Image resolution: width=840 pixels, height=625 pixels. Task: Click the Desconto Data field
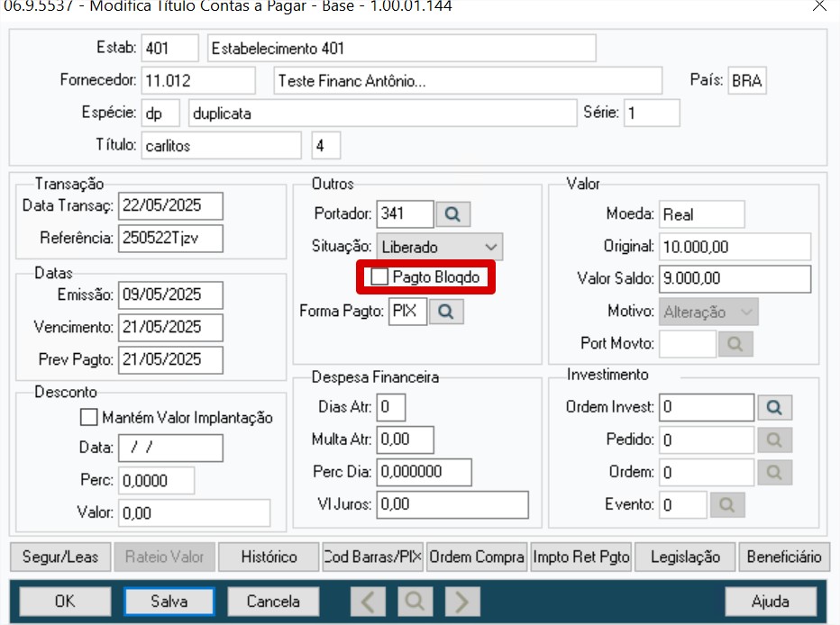coord(170,448)
